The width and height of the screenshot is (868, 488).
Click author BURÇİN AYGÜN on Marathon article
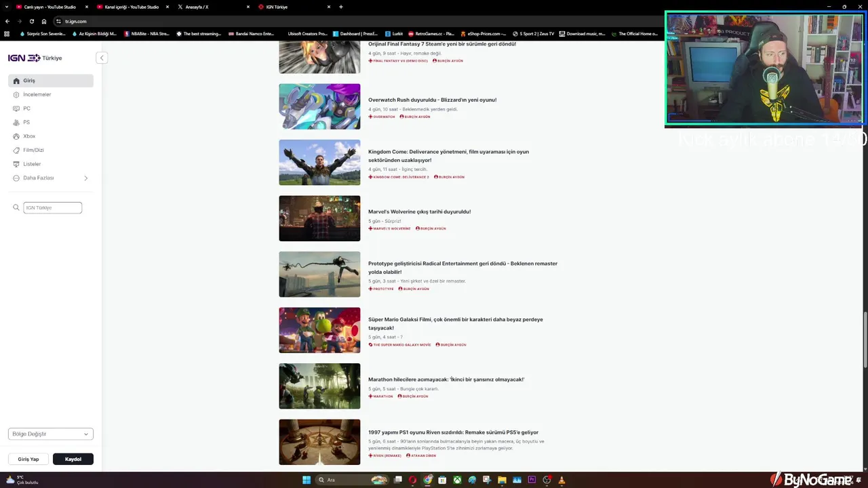point(413,396)
